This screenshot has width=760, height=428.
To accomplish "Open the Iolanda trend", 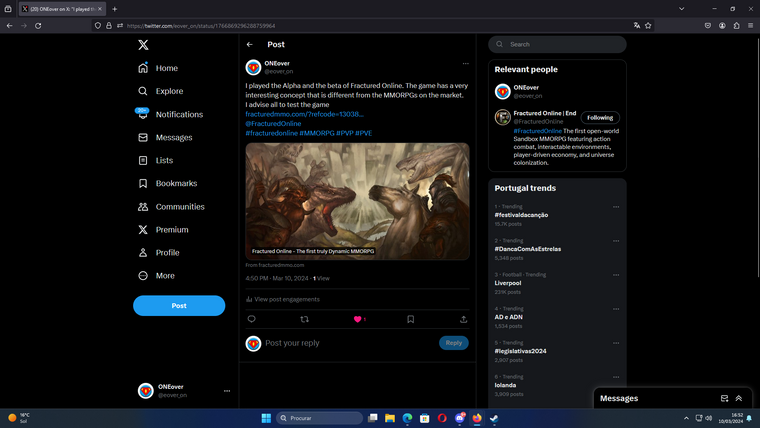I will (505, 385).
